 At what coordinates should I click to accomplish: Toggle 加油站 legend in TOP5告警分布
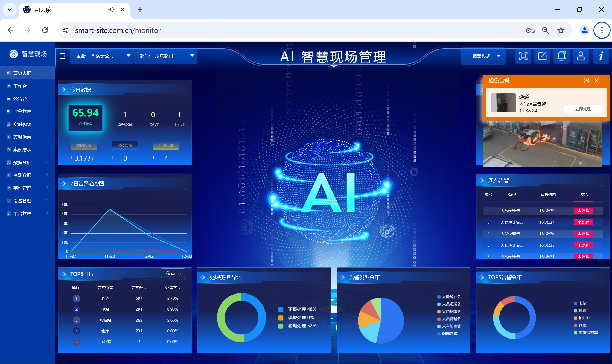(582, 318)
